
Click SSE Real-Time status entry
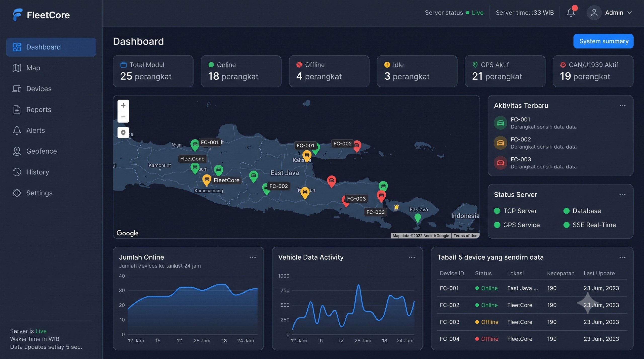[x=590, y=225]
